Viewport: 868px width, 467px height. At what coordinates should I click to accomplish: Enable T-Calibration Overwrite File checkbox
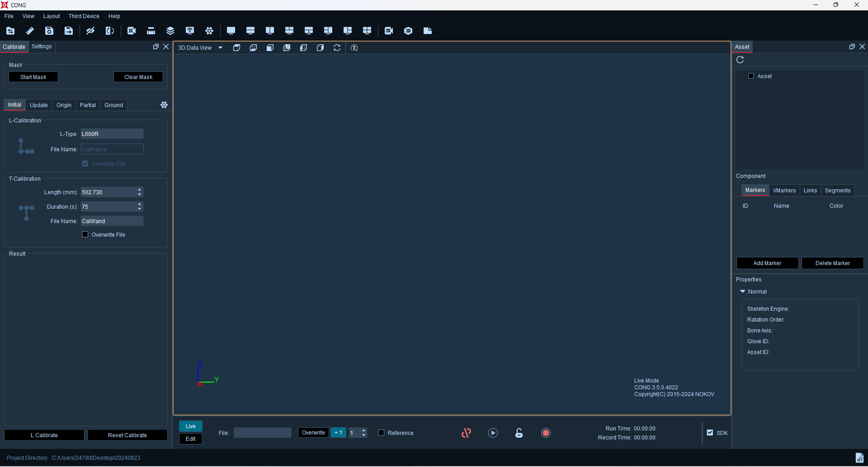[x=85, y=234]
